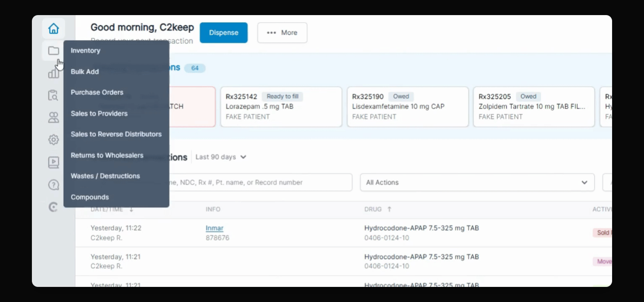Open Wastes / Destructions menu item
This screenshot has width=644, height=302.
click(105, 176)
